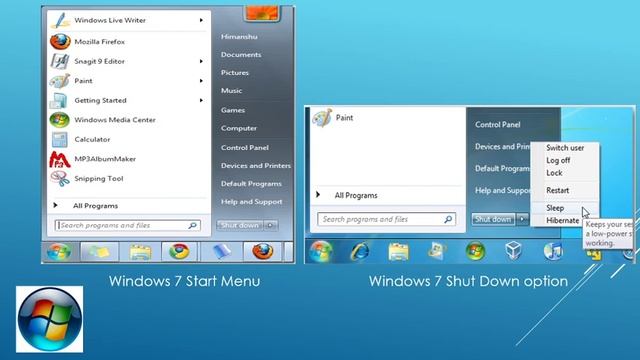
Task: Open Devices and Printers in right Start Menu
Action: [502, 147]
